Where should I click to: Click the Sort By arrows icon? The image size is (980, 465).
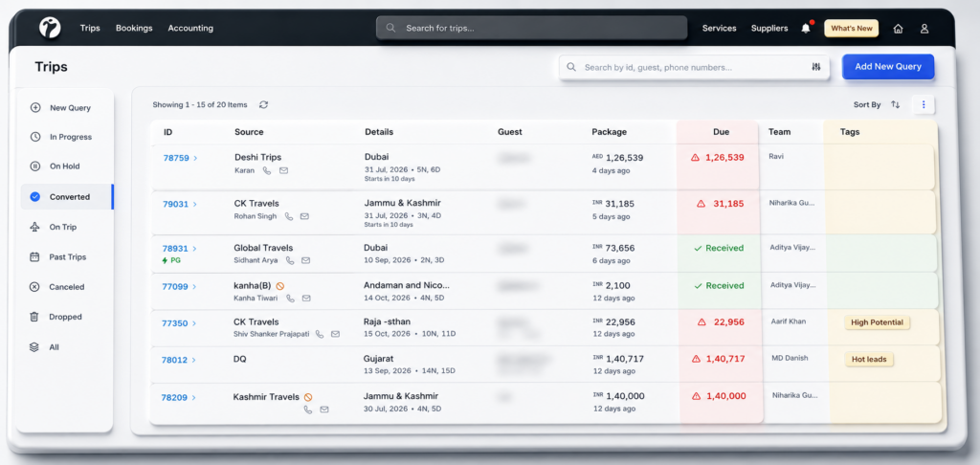pos(896,105)
